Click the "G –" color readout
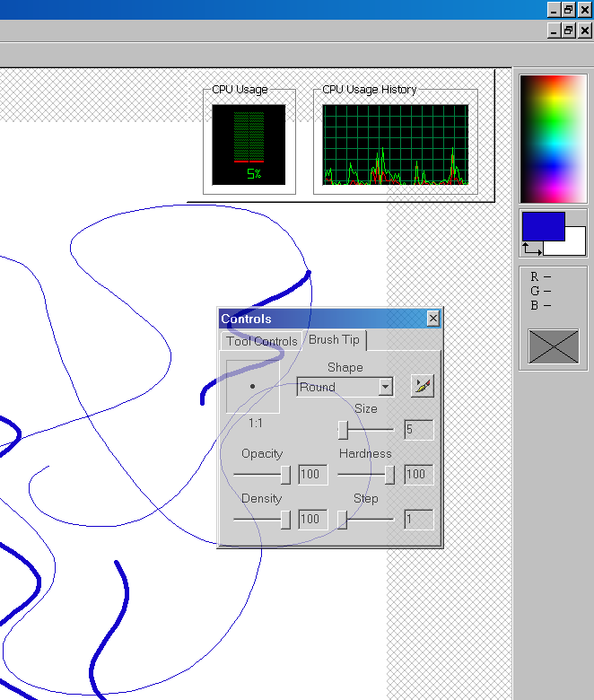Image resolution: width=594 pixels, height=700 pixels. click(x=540, y=291)
